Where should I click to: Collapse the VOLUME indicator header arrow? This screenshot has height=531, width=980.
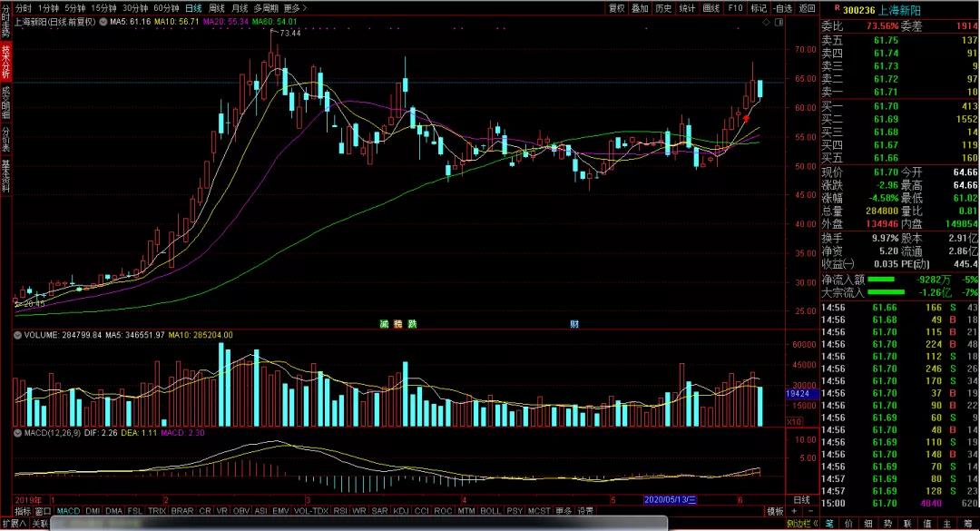click(17, 335)
